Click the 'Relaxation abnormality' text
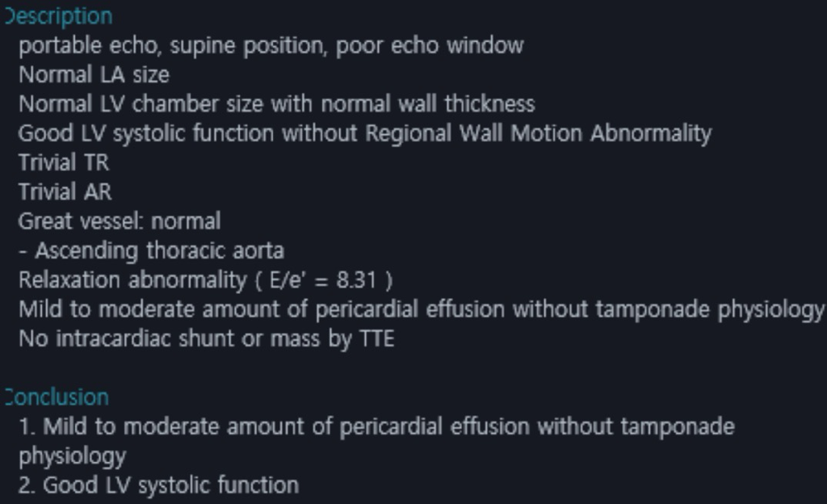Image resolution: width=827 pixels, height=504 pixels. 132,280
